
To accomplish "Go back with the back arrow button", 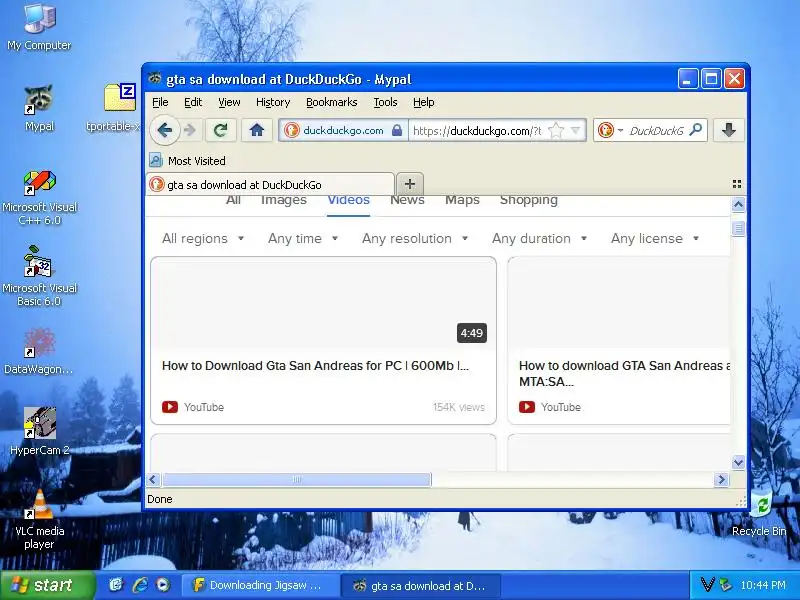I will click(x=164, y=131).
